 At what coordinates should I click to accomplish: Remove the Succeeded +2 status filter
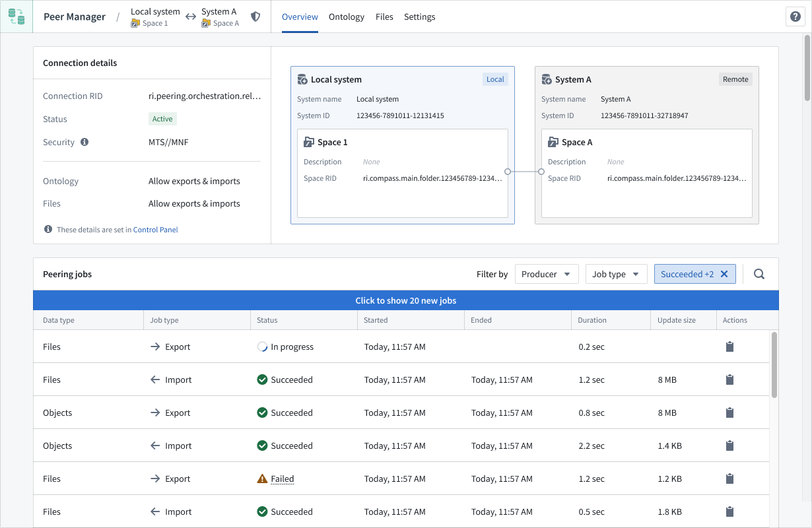(725, 273)
